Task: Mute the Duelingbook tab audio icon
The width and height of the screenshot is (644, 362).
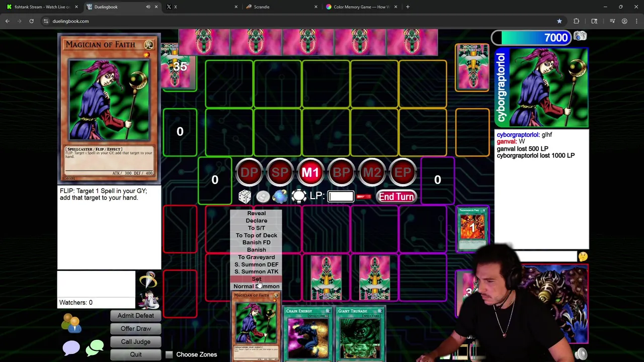Action: point(148,7)
